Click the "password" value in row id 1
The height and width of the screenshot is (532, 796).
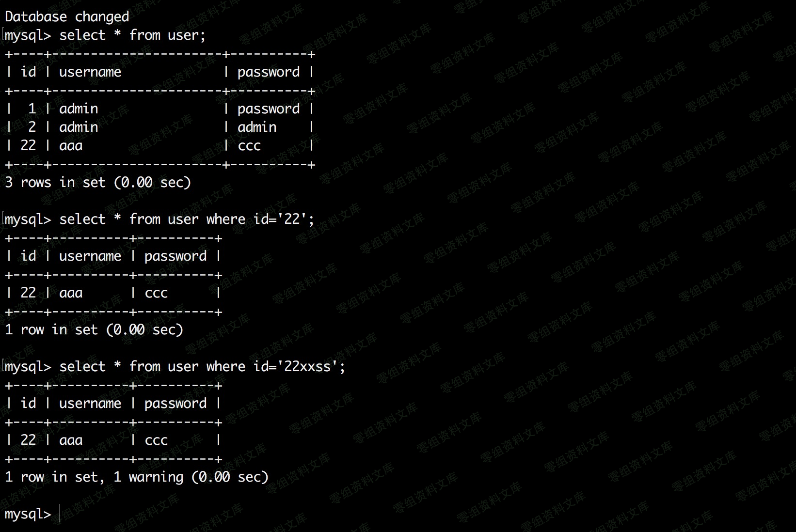pyautogui.click(x=268, y=109)
